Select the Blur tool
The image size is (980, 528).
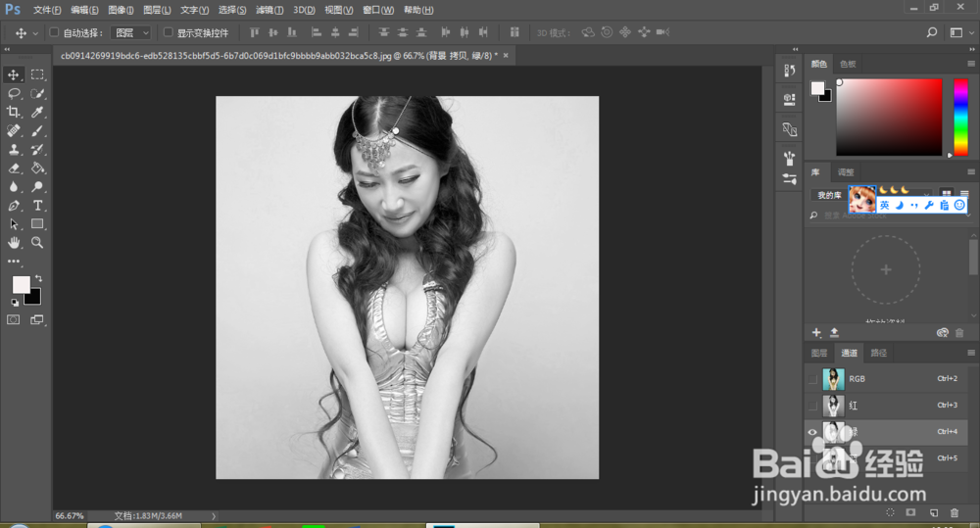tap(13, 187)
